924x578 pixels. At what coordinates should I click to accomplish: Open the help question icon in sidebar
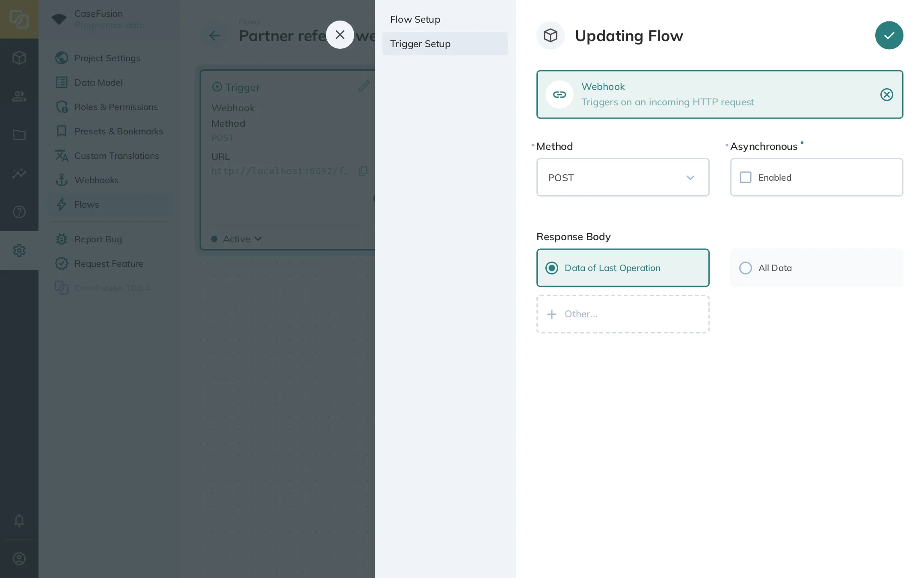(19, 212)
